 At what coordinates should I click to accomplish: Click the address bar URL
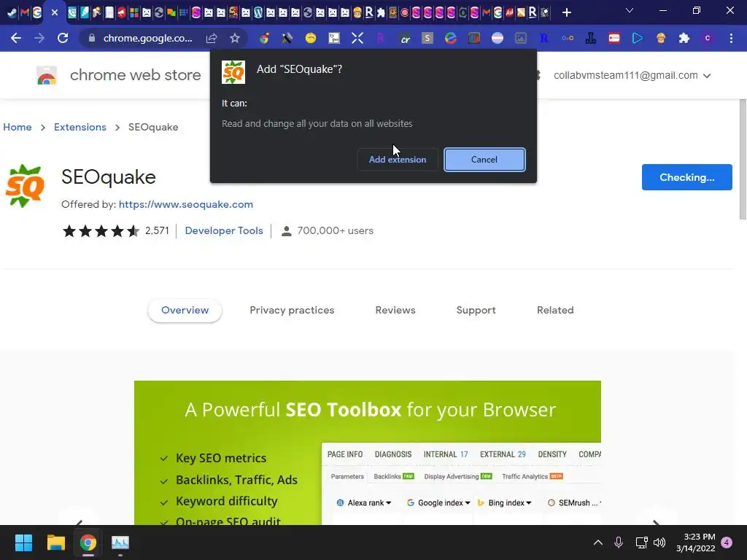(147, 38)
